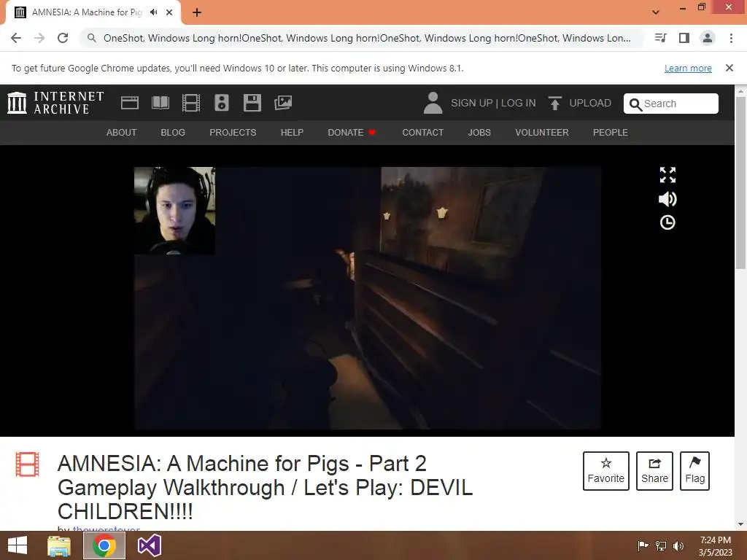
Task: Open the system volume tray icon
Action: pyautogui.click(x=678, y=545)
